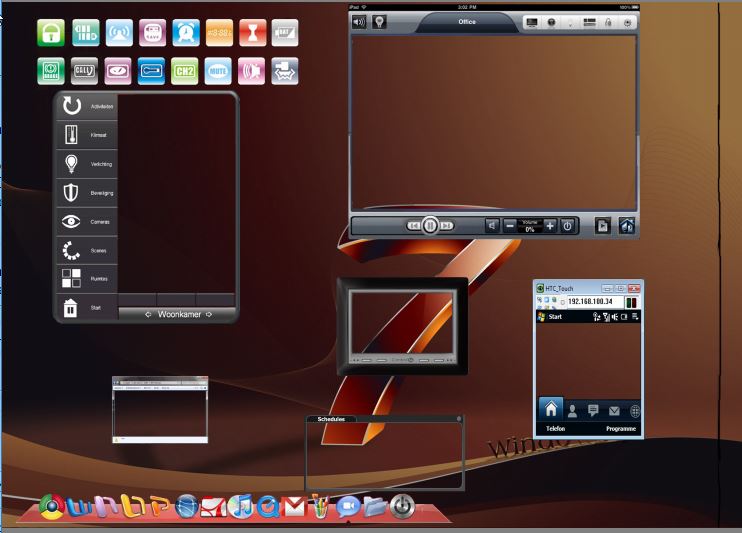Click the gray CALL icon
The width and height of the screenshot is (742, 533).
coord(84,71)
